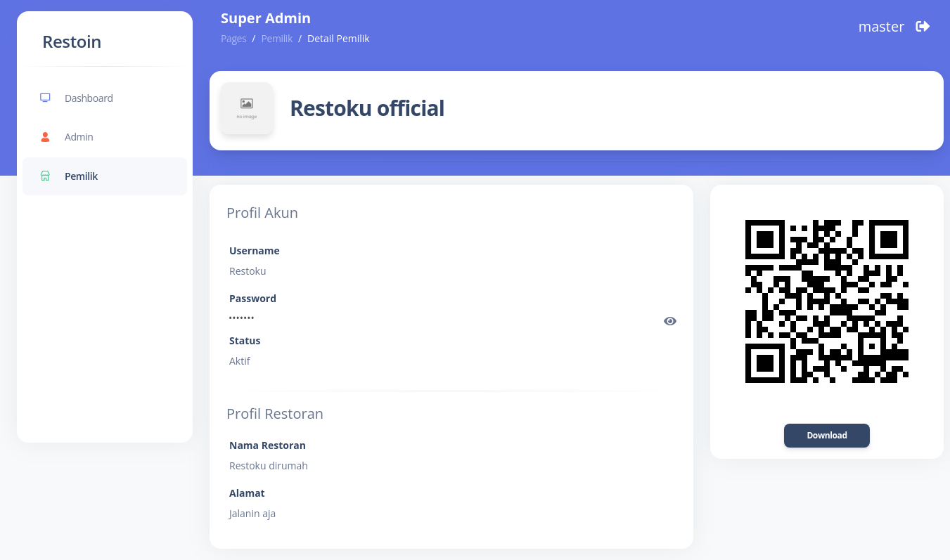Click the Admin user icon
The width and height of the screenshot is (950, 560).
coord(45,137)
